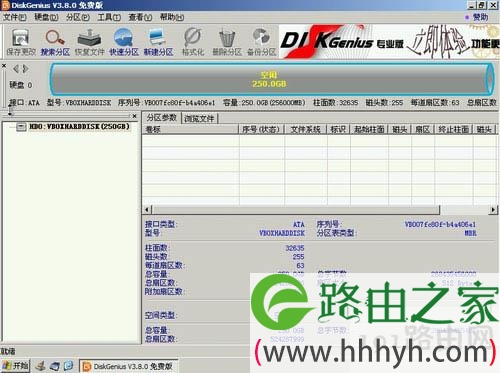Choose the 新建分区 new partition icon
Viewport: 500px width, 373px height.
(158, 42)
